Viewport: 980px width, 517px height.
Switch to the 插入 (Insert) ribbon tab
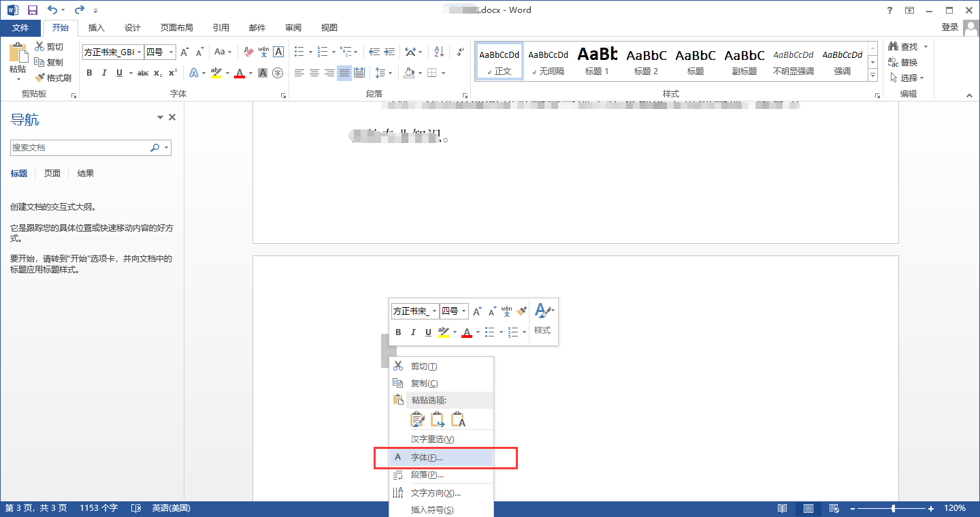(97, 28)
